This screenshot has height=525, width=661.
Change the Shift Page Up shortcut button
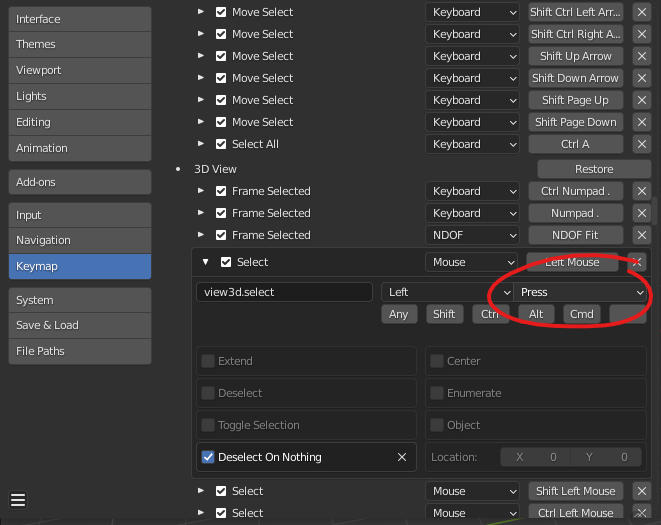click(575, 100)
